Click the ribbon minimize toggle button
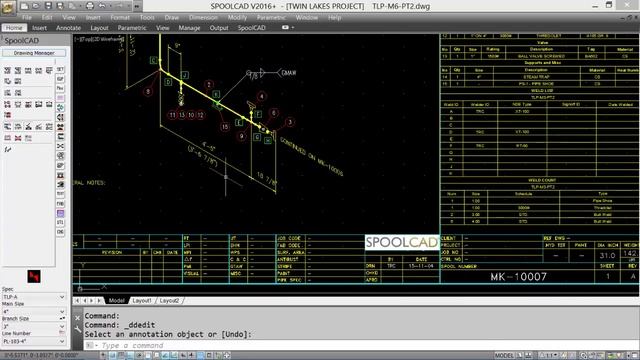The height and width of the screenshot is (360, 640). point(285,28)
